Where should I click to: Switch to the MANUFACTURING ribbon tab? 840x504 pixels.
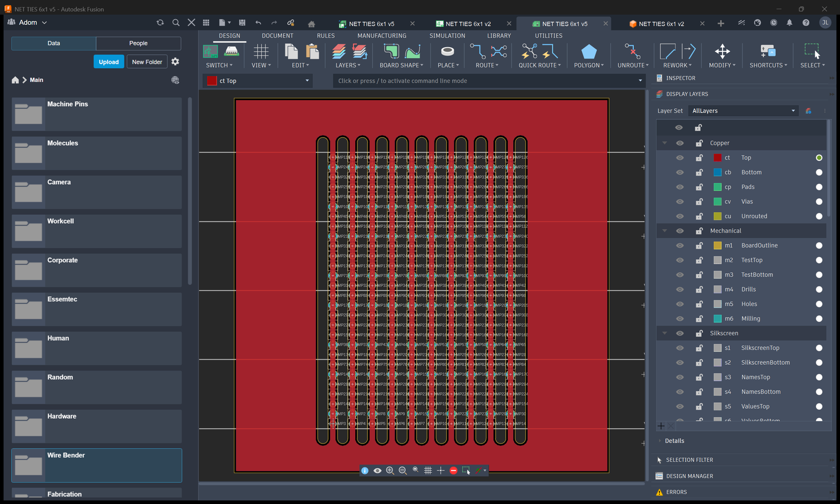[x=381, y=36]
